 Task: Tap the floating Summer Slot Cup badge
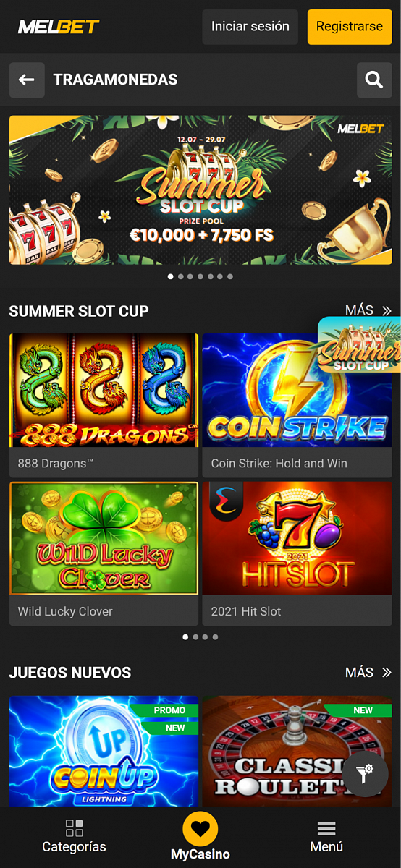[x=360, y=344]
